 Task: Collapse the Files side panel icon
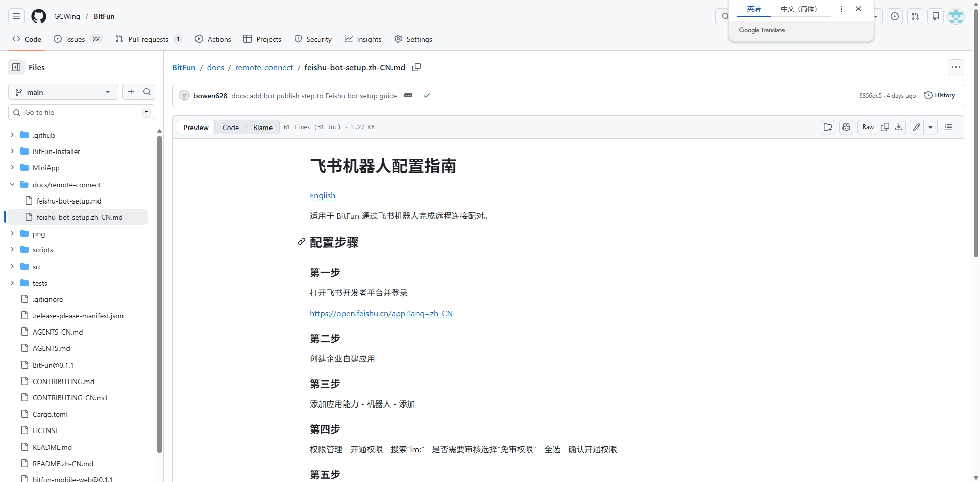pos(16,67)
